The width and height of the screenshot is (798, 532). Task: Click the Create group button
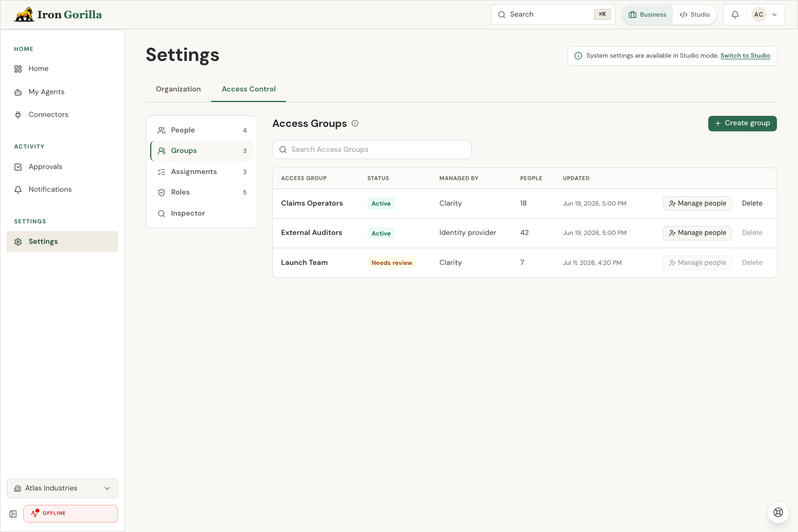click(743, 124)
